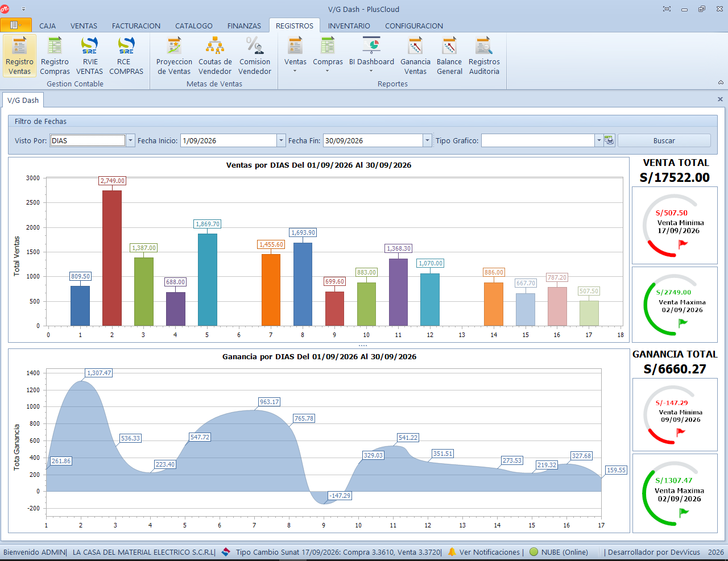Click the splitter dots between the charts

coord(363,346)
